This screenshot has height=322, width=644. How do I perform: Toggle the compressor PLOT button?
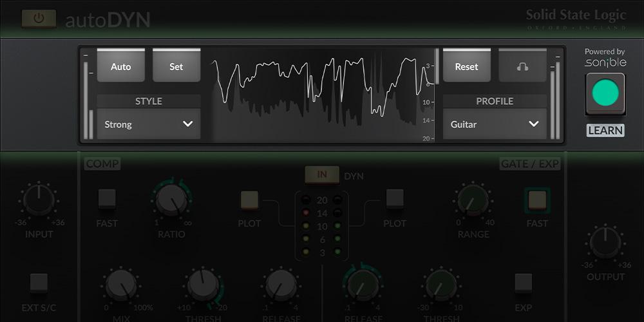[x=249, y=199]
